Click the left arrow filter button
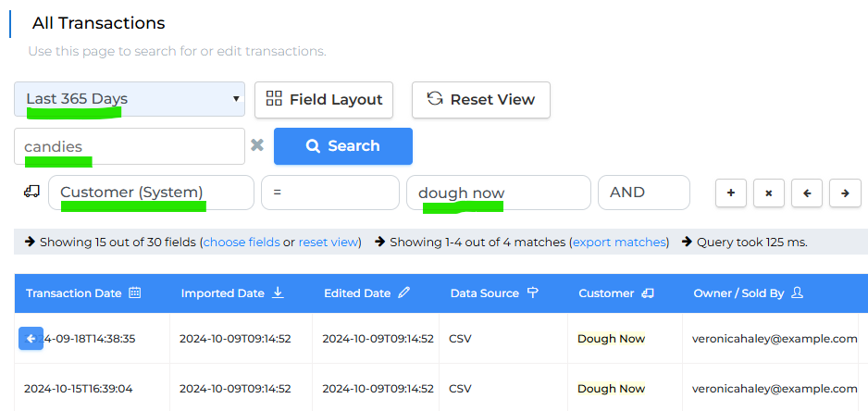 tap(807, 193)
